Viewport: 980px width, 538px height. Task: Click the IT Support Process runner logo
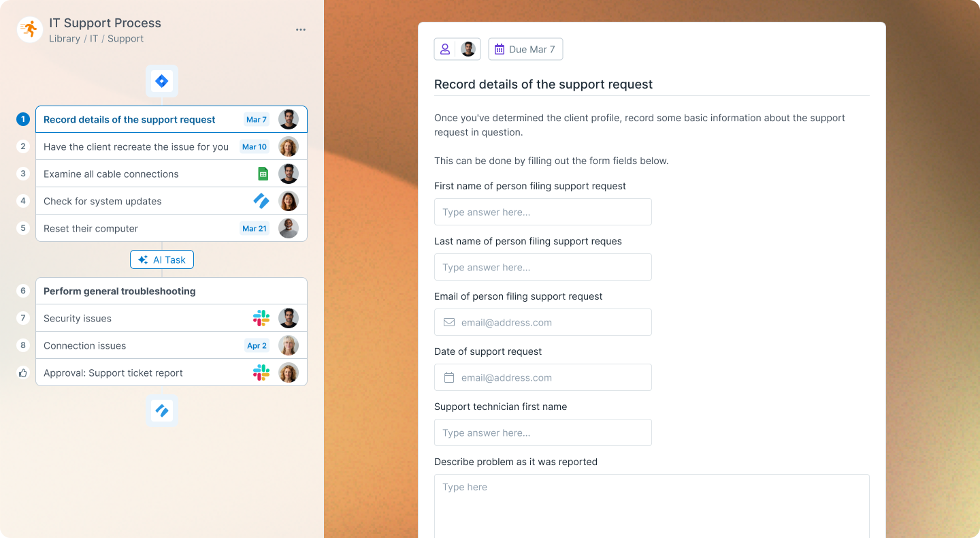[x=30, y=29]
